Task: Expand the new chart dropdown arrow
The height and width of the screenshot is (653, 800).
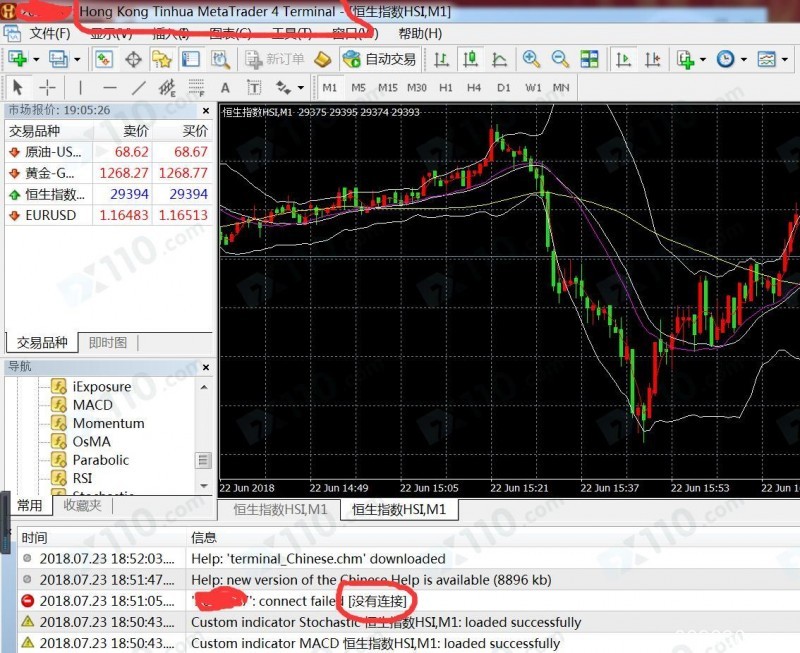Action: click(36, 60)
